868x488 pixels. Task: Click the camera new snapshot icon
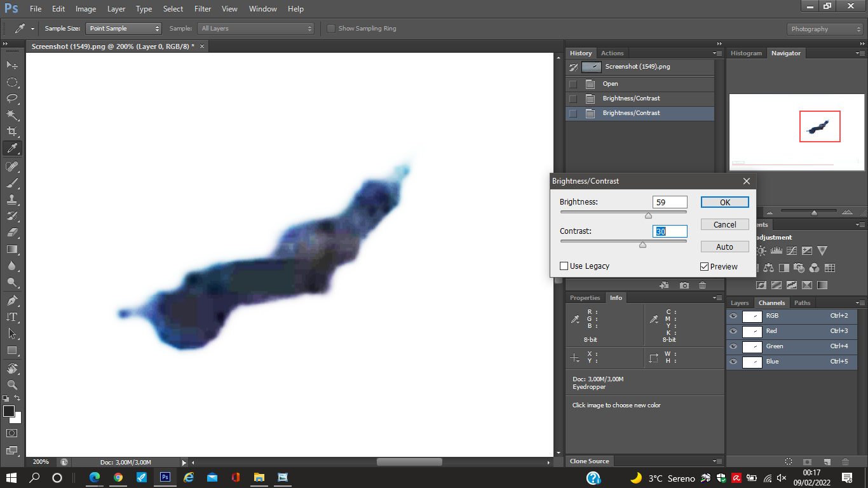pyautogui.click(x=684, y=286)
